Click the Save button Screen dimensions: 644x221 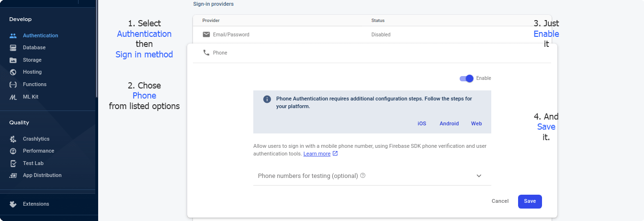click(530, 201)
